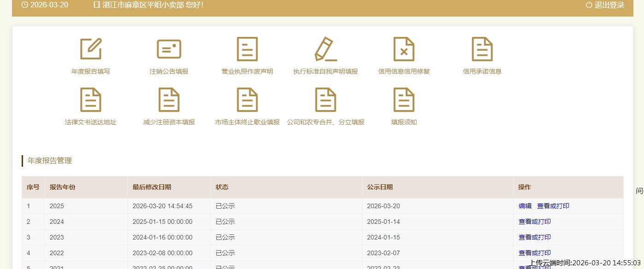
Task: Click the 信用承诺信息 document icon
Action: click(x=482, y=49)
